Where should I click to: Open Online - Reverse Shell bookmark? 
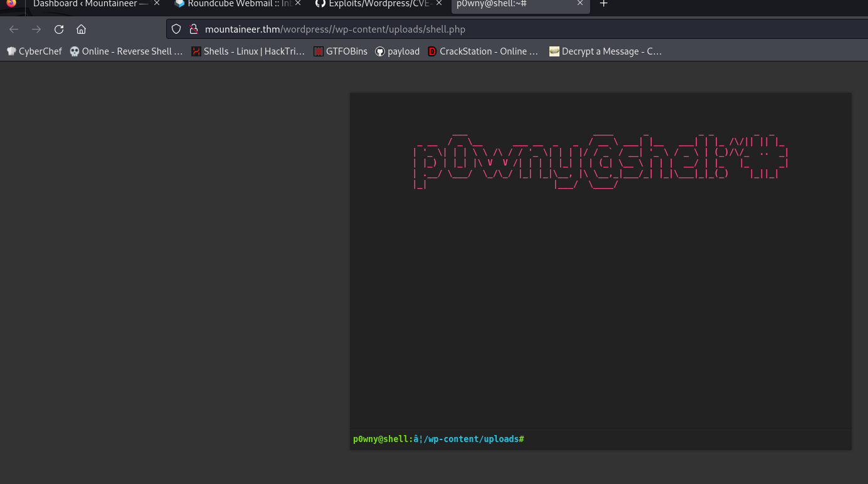pyautogui.click(x=126, y=51)
